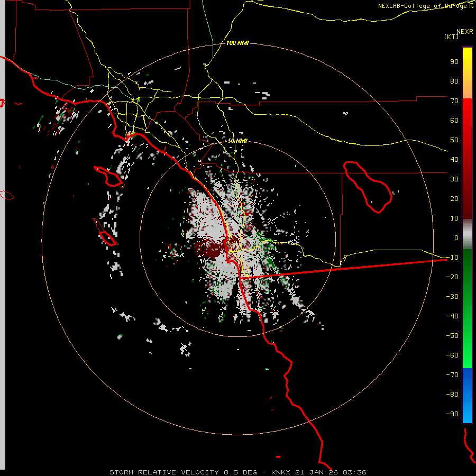Click the 0.5 DEG elevation angle text

240,472
